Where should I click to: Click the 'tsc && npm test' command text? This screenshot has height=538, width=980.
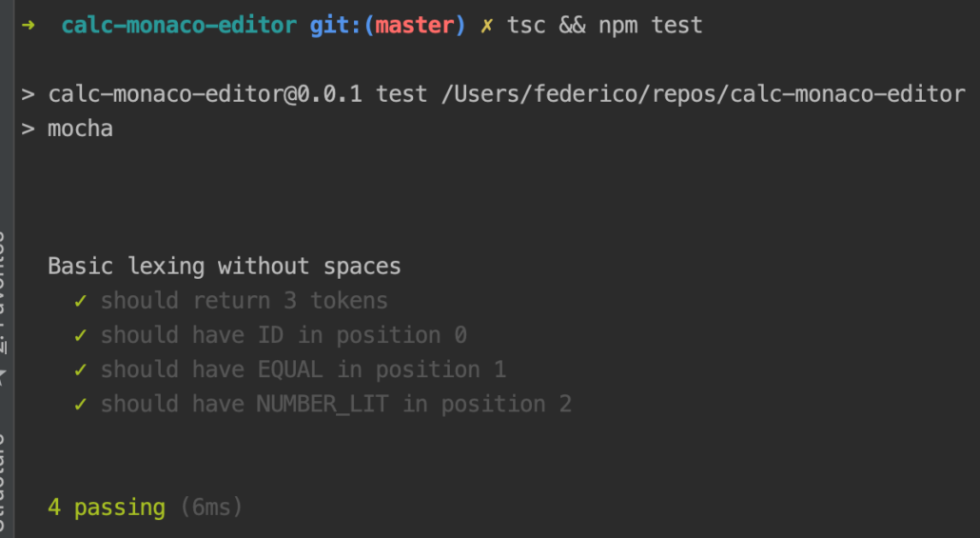pos(604,26)
